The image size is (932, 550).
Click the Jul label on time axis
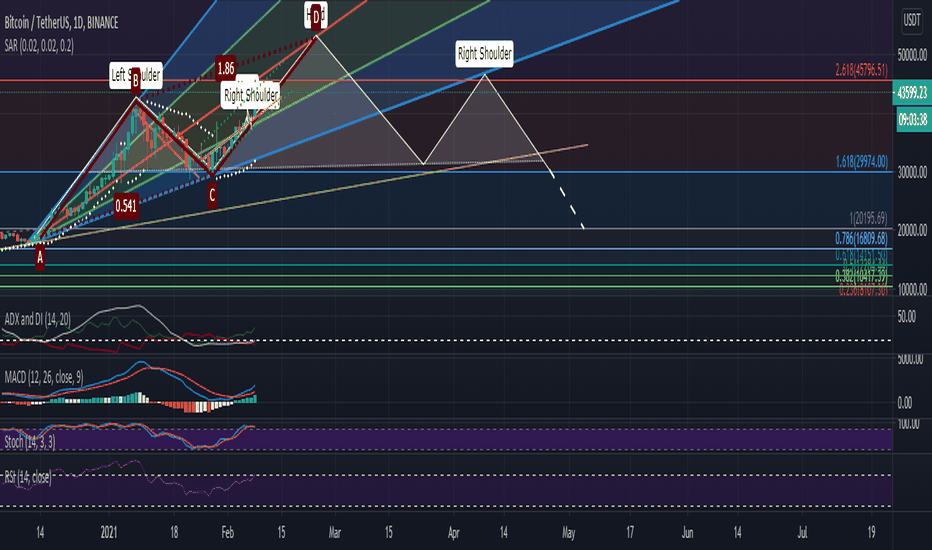click(x=802, y=532)
